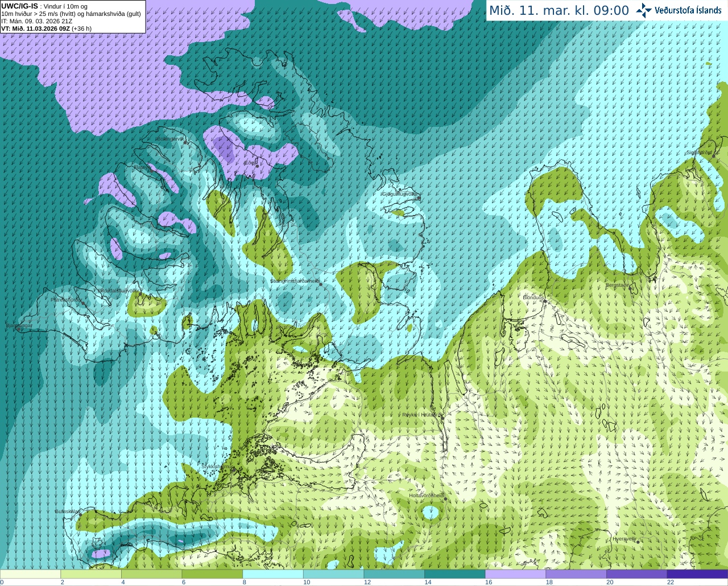The width and height of the screenshot is (728, 586).
Task: Click the 4–6 m/s green legend swatch
Action: [x=151, y=574]
